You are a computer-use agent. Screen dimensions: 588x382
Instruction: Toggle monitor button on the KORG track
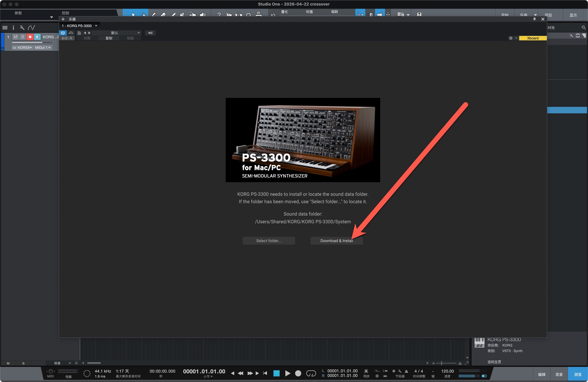click(x=37, y=37)
